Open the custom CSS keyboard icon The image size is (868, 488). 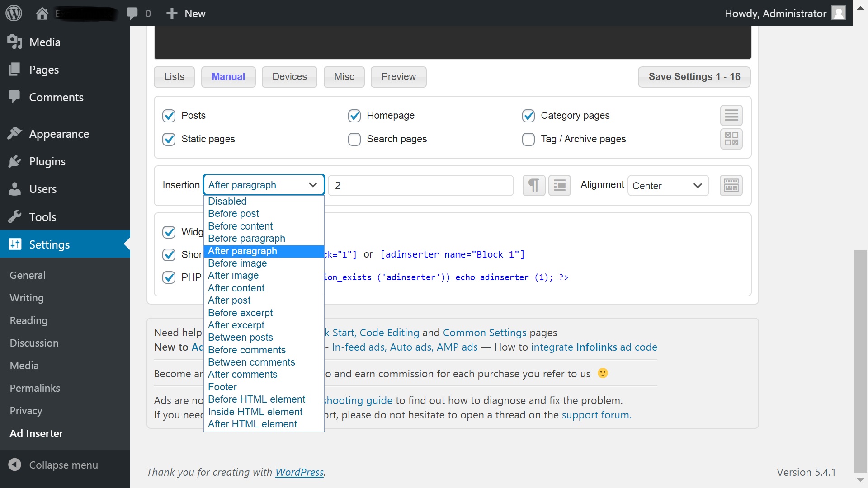[x=731, y=185]
